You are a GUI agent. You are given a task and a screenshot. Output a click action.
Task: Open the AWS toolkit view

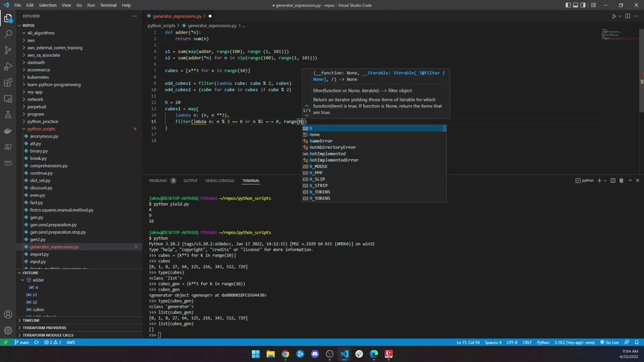coord(8,162)
